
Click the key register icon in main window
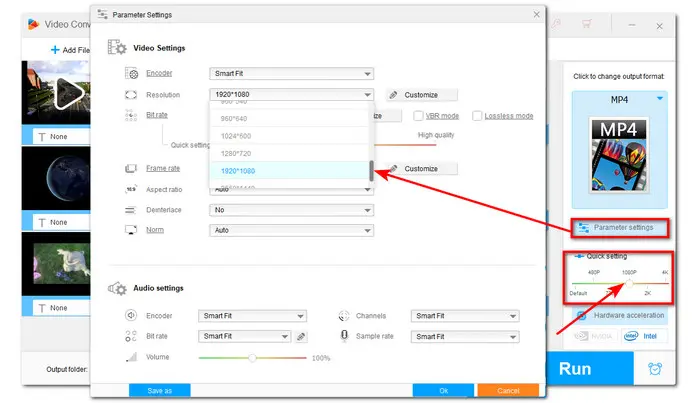point(556,24)
